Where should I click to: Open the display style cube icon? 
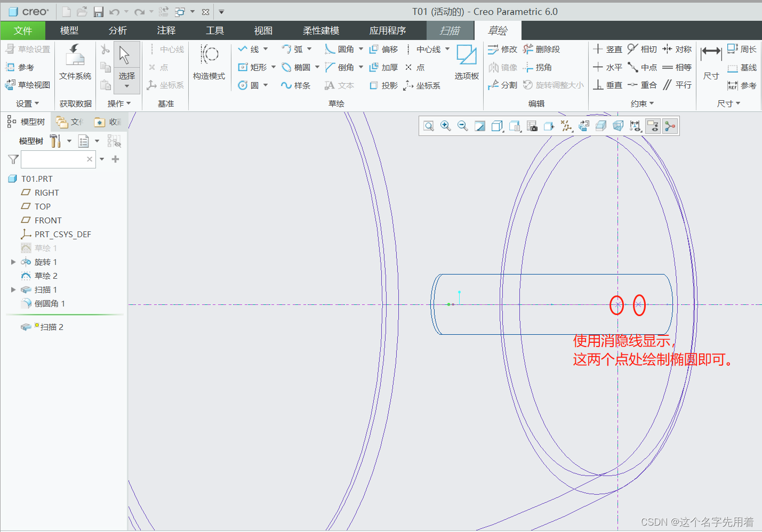497,126
